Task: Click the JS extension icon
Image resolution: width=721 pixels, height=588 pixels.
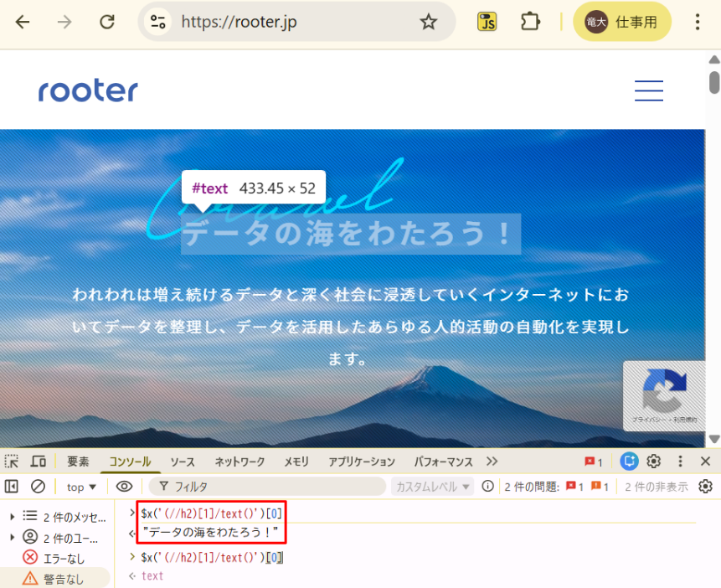Action: [487, 22]
